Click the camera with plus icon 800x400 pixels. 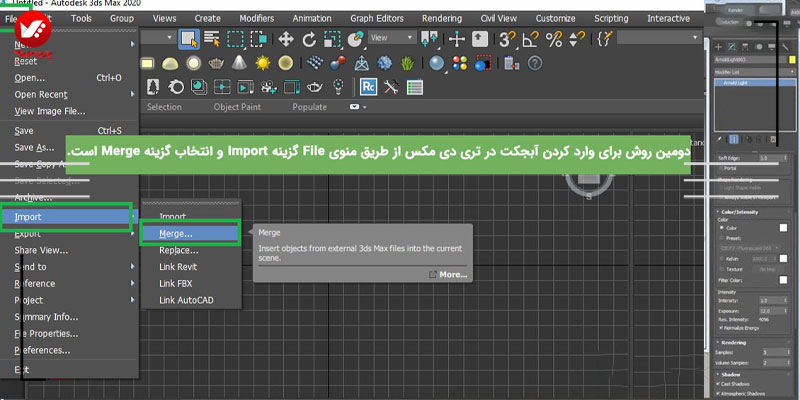click(x=269, y=87)
